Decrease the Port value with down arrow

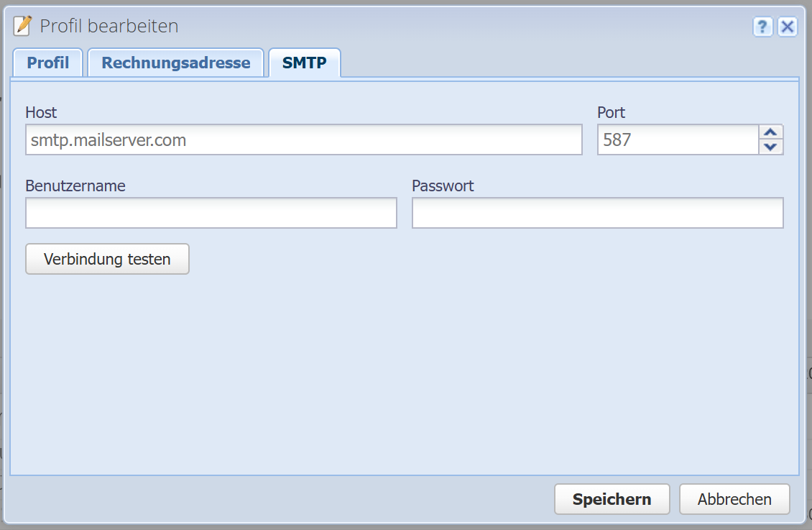click(771, 147)
